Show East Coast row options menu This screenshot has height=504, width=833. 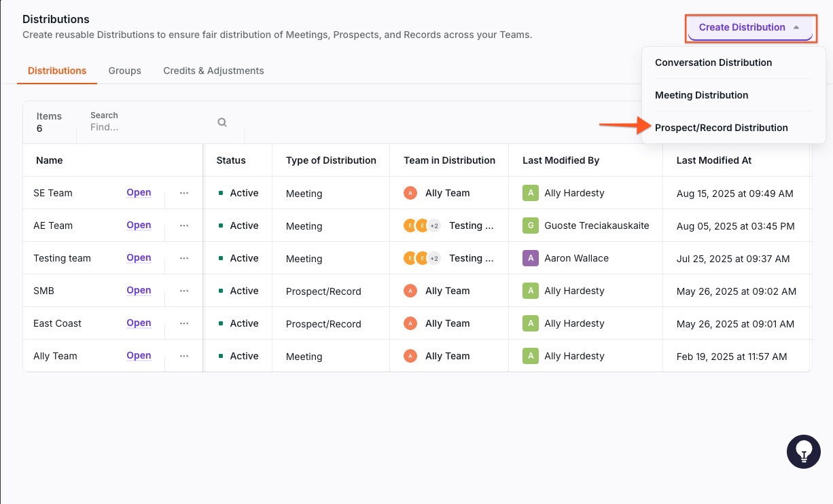click(184, 323)
